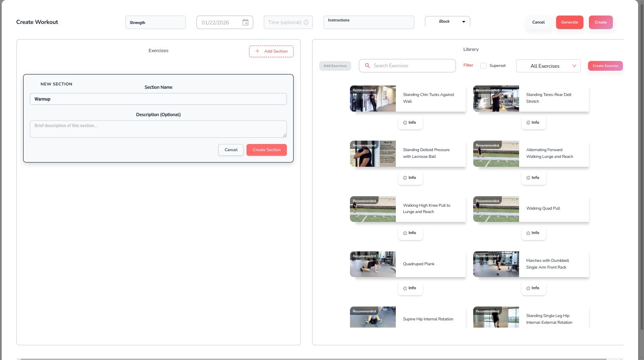Select Supine Hip Internal Rotation thumbnail
This screenshot has width=644, height=360.
coord(373,317)
